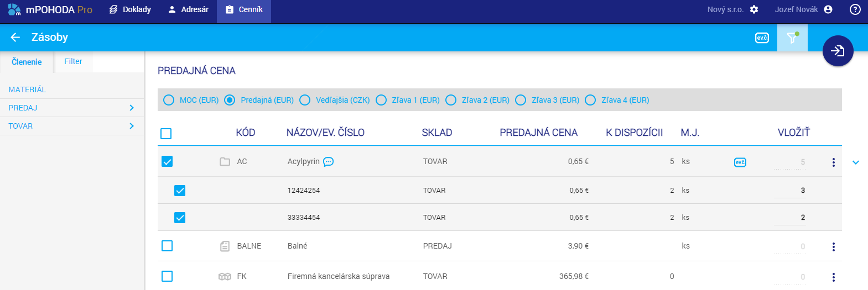Click the ev.č. icon in blue header

pos(762,38)
